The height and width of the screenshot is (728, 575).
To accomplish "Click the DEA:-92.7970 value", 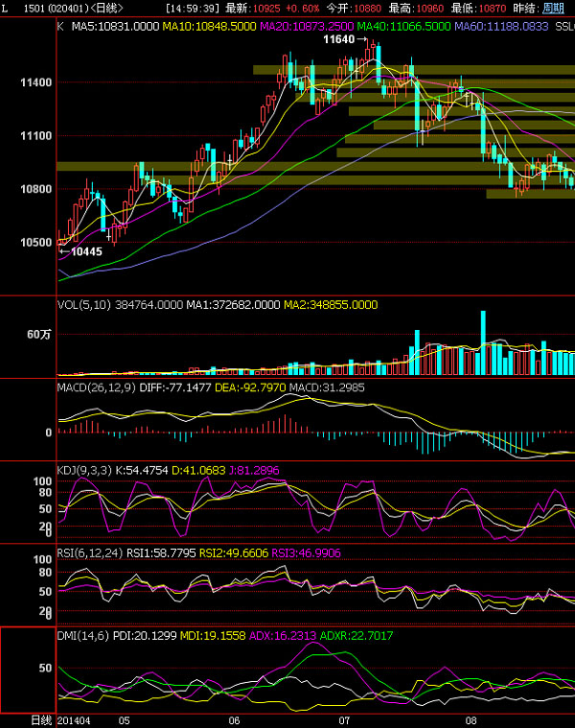I will pyautogui.click(x=250, y=387).
